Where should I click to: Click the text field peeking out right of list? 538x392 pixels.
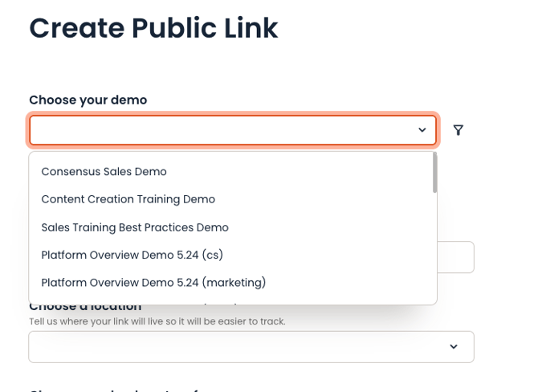pyautogui.click(x=455, y=257)
